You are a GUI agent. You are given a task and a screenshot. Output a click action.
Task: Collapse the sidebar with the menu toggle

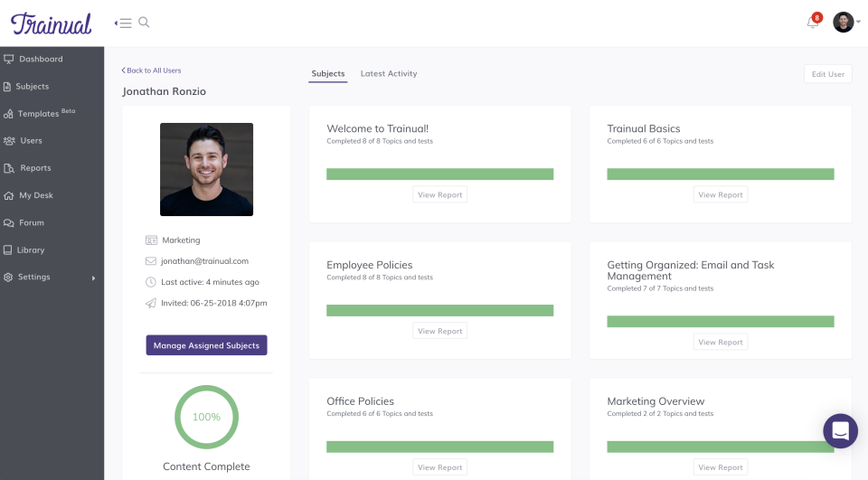click(123, 23)
